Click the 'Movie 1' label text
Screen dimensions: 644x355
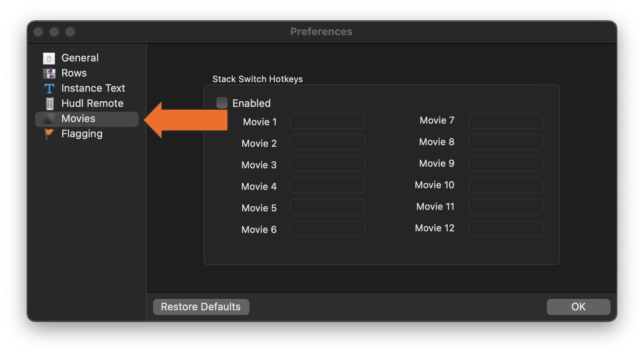coord(260,122)
